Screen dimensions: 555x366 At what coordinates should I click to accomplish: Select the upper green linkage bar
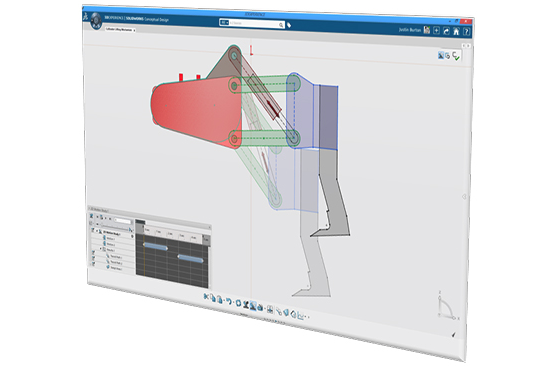(x=265, y=85)
